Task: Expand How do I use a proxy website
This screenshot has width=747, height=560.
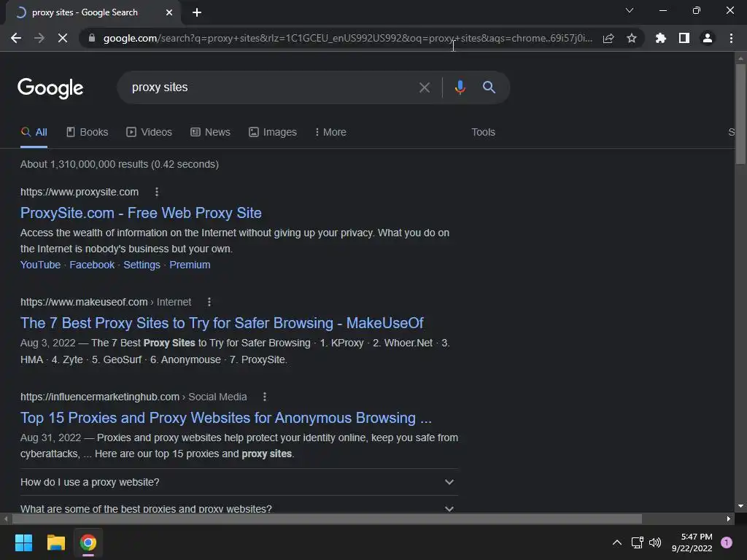Action: pos(239,482)
